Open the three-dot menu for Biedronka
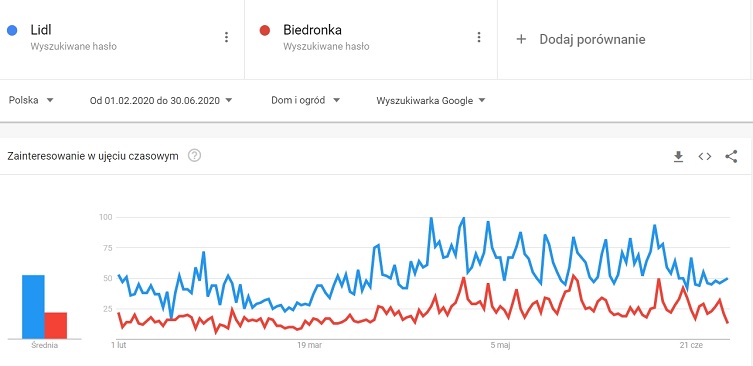 (478, 37)
